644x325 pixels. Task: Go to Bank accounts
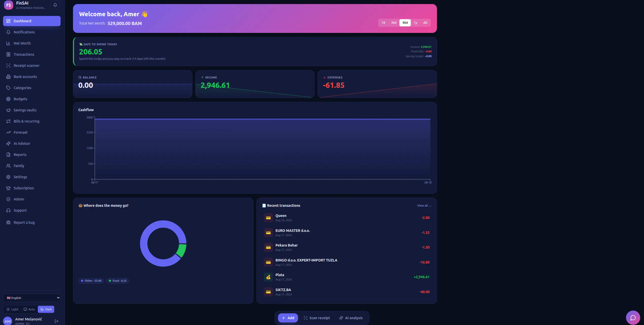point(32,77)
